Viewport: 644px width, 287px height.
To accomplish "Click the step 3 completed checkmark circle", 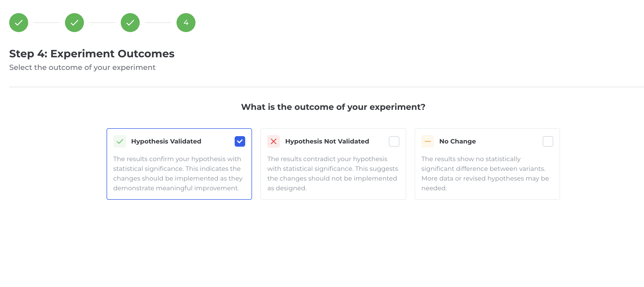I will 130,23.
